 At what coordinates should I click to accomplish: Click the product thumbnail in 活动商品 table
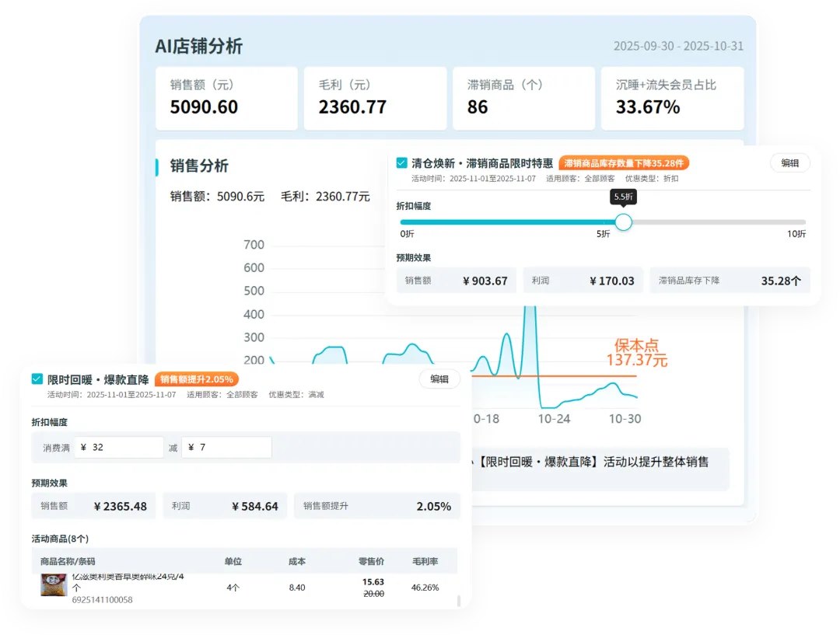click(54, 584)
